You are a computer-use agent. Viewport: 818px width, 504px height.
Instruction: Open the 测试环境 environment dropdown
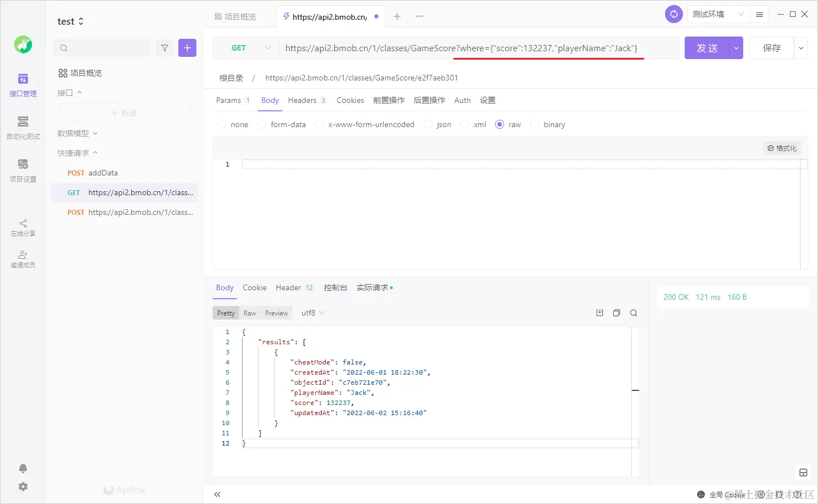[718, 14]
